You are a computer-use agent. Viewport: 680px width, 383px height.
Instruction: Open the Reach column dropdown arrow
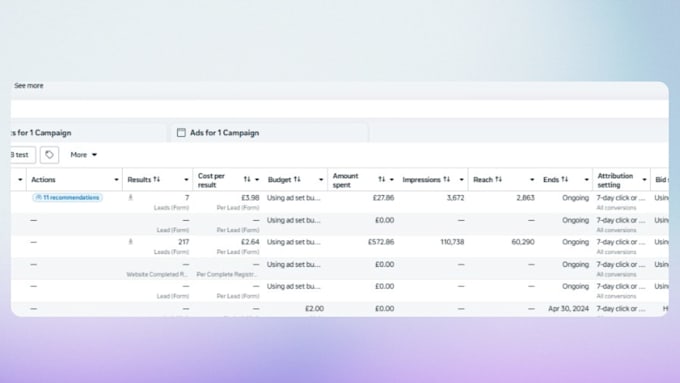pos(532,180)
